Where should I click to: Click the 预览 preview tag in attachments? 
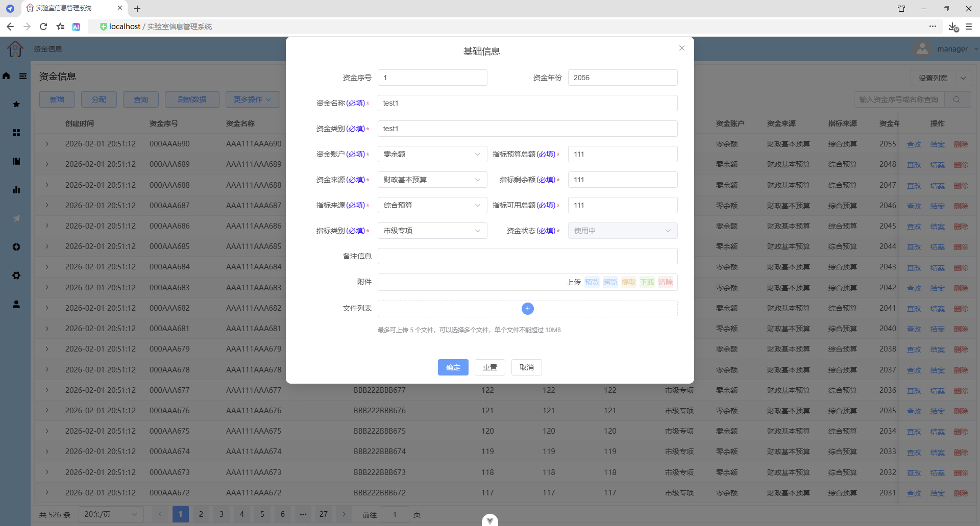592,282
